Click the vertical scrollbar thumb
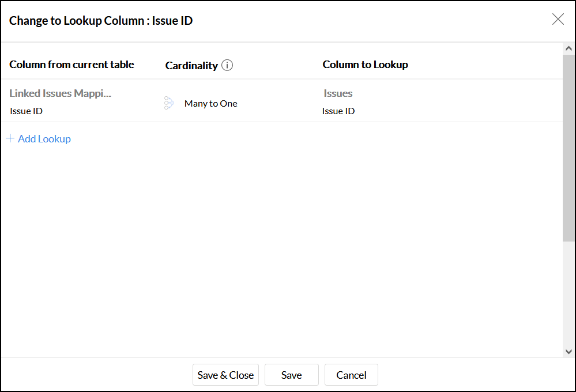This screenshot has width=576, height=392. click(x=569, y=147)
